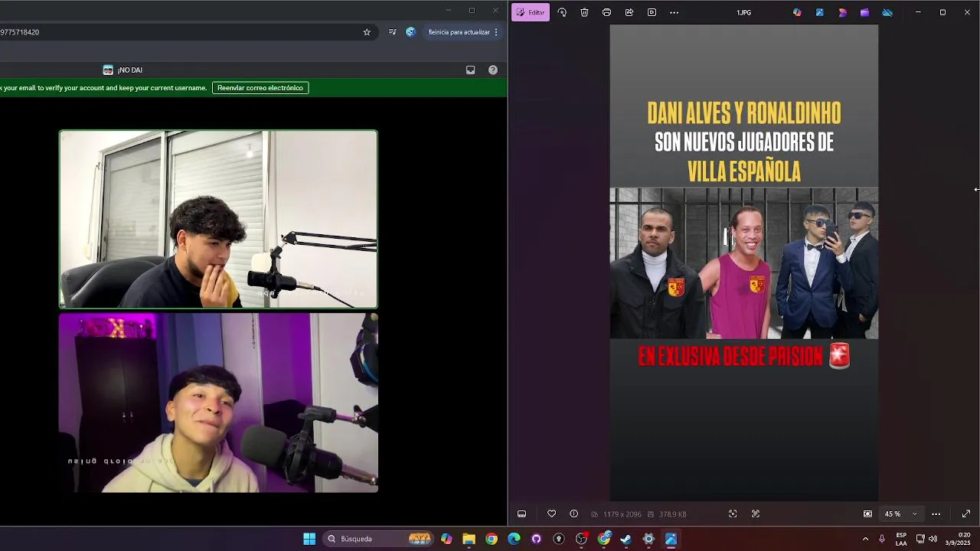Open Settings gear from taskbar

point(648,539)
